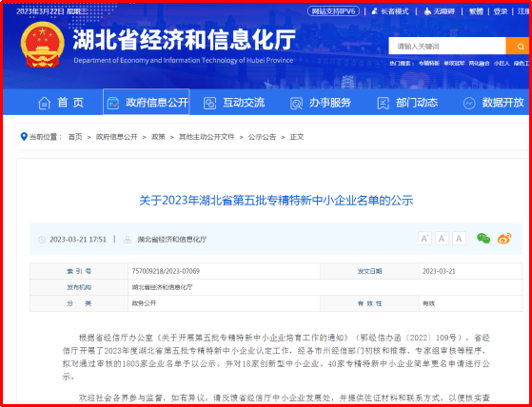Click the home icon beside 首页
The width and height of the screenshot is (532, 407).
(x=44, y=103)
